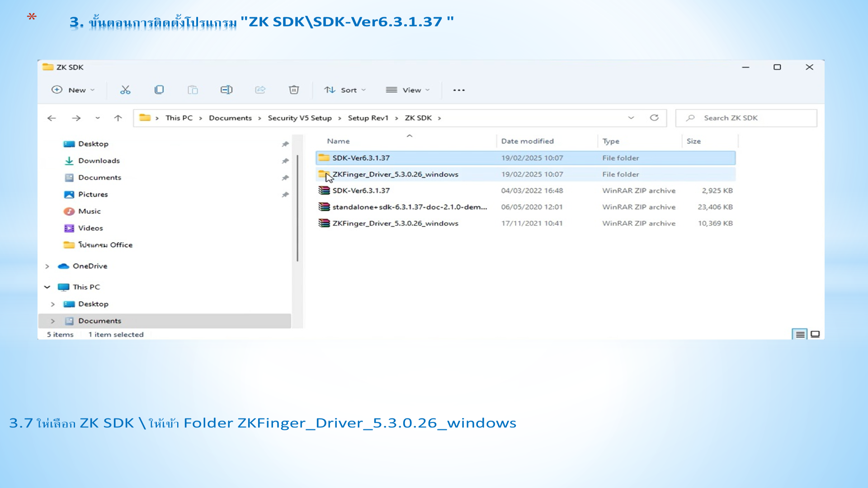Select the standalone+sdk-6.3.1.37-doc ZIP file
Screen dimensions: 868x488
(x=410, y=207)
